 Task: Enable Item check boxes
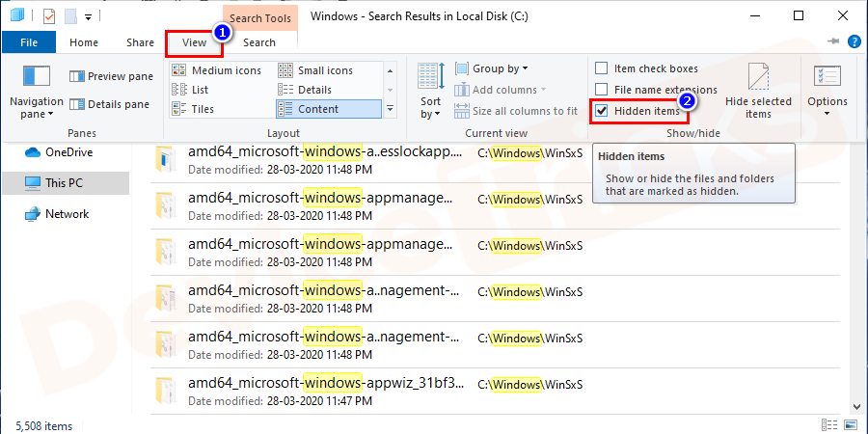(602, 68)
